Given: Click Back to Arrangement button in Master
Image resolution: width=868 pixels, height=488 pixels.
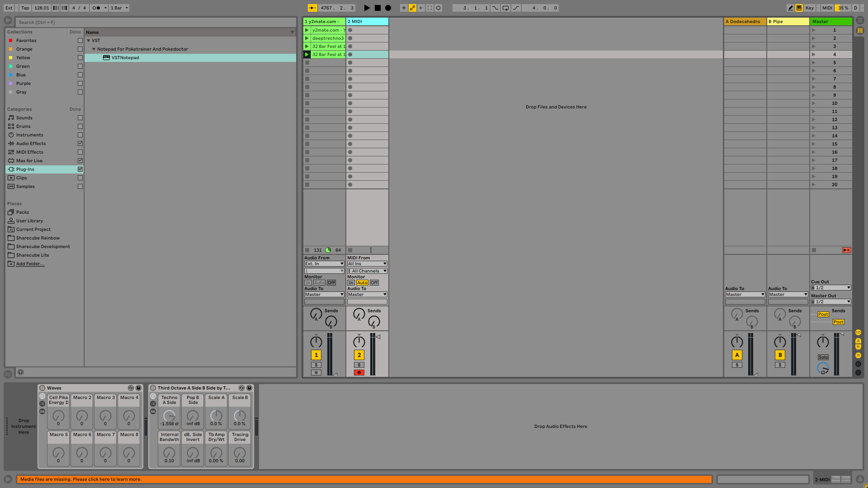Looking at the screenshot, I should (x=846, y=250).
